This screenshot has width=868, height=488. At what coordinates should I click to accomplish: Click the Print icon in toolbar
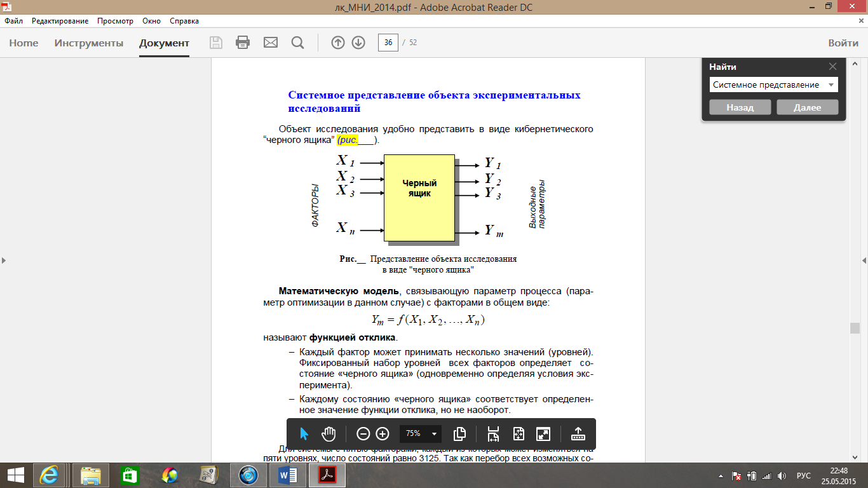[243, 43]
